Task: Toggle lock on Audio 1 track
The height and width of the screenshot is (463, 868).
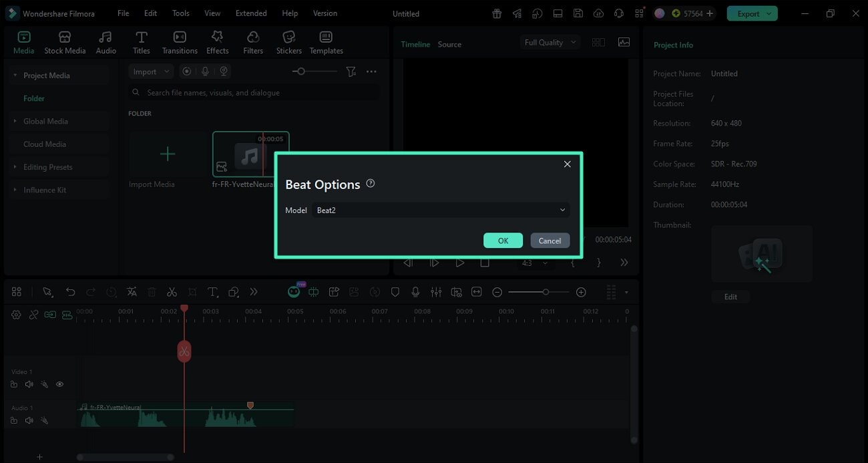Action: (14, 420)
